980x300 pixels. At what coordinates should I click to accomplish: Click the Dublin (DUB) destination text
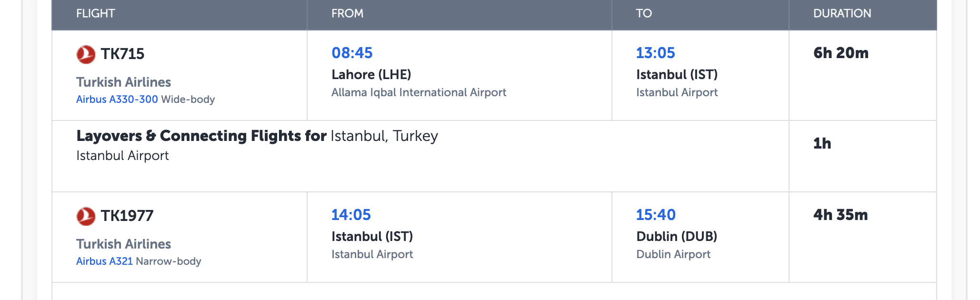(677, 236)
